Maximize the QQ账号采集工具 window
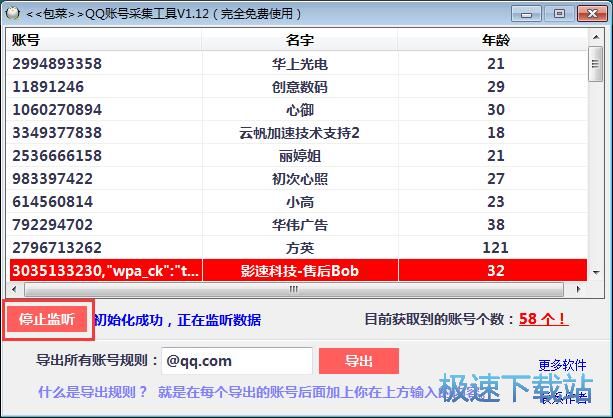This screenshot has height=418, width=613. point(559,14)
